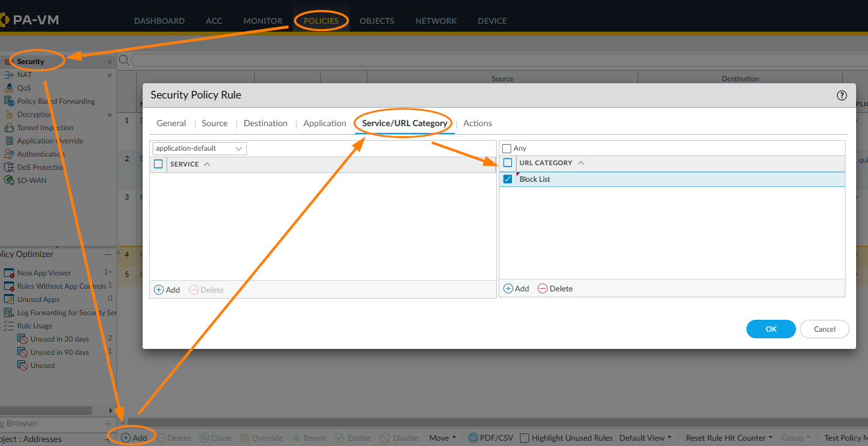Screen dimensions: 868x446
Task: Show never-used rules under Rule Usage
Action: (42, 365)
